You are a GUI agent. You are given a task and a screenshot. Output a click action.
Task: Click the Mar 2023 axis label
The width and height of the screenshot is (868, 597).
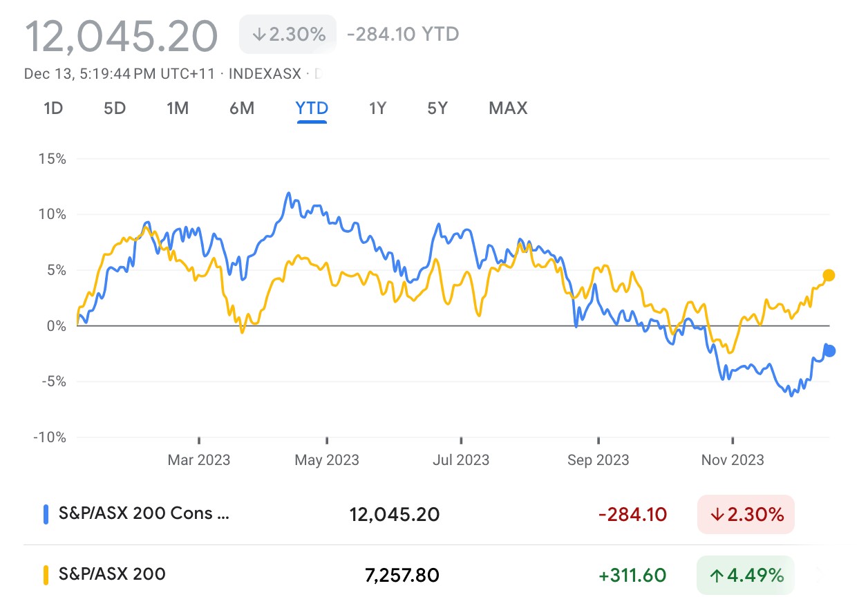199,459
